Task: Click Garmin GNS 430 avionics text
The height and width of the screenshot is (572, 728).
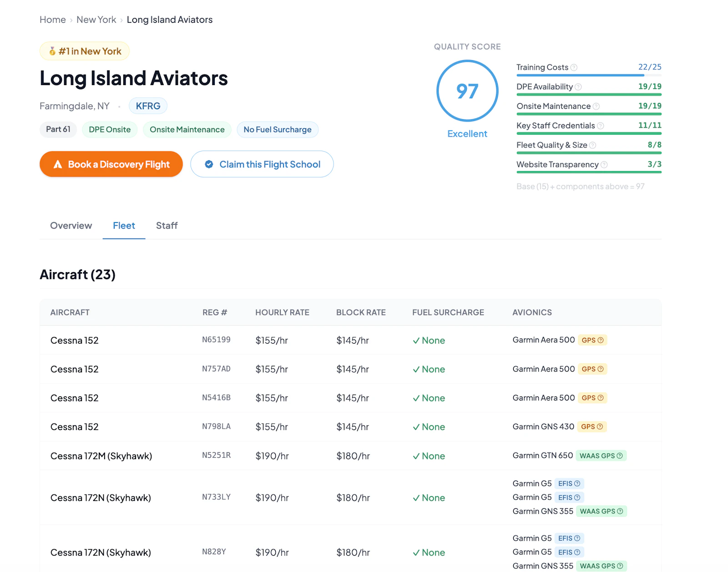Action: 543,427
